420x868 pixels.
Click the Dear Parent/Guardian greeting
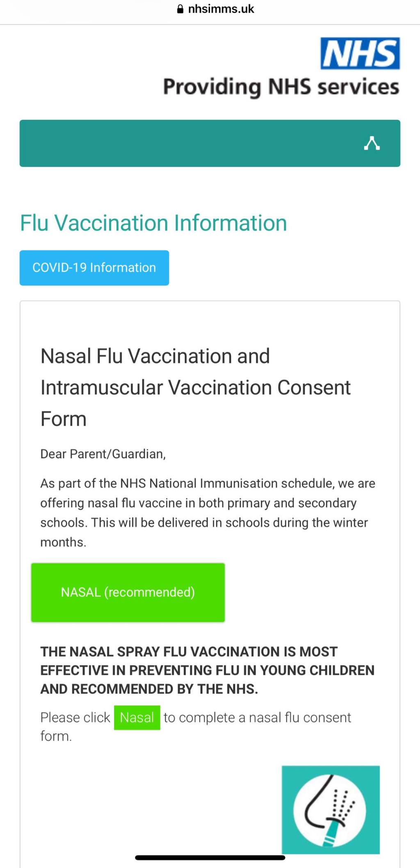tap(103, 454)
